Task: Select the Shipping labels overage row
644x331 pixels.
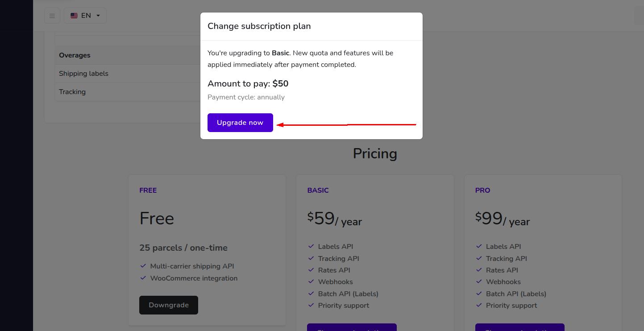Action: [128, 74]
